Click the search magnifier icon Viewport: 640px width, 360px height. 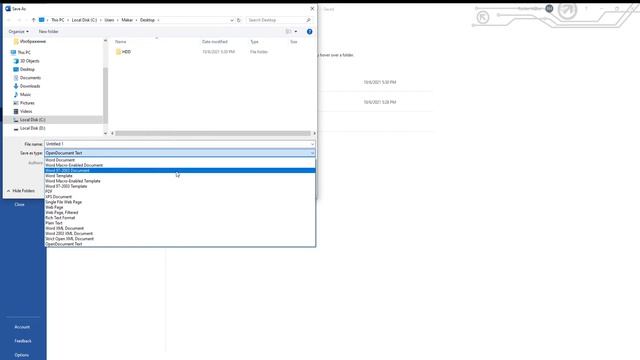tap(309, 20)
